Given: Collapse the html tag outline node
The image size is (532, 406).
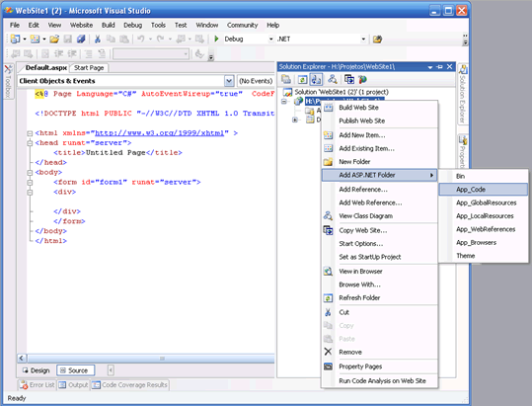Looking at the screenshot, I should (30, 133).
